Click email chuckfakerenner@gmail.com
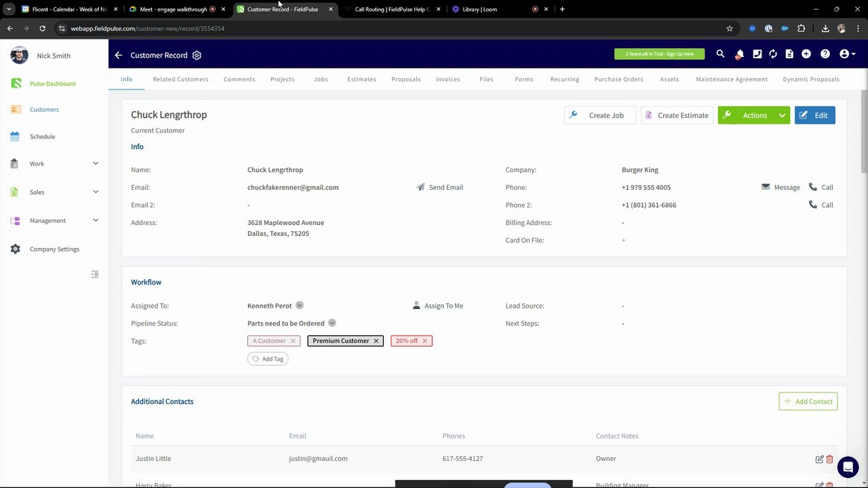The image size is (868, 488). coord(293,187)
